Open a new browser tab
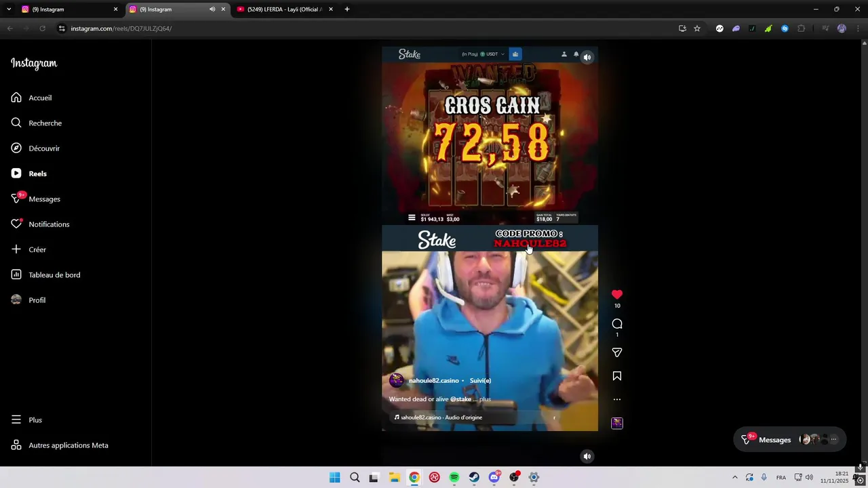The height and width of the screenshot is (488, 868). (x=347, y=9)
